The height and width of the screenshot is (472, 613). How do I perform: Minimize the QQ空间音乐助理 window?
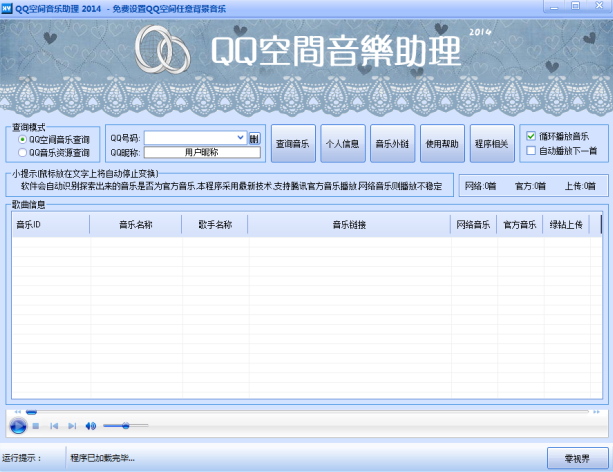click(554, 6)
